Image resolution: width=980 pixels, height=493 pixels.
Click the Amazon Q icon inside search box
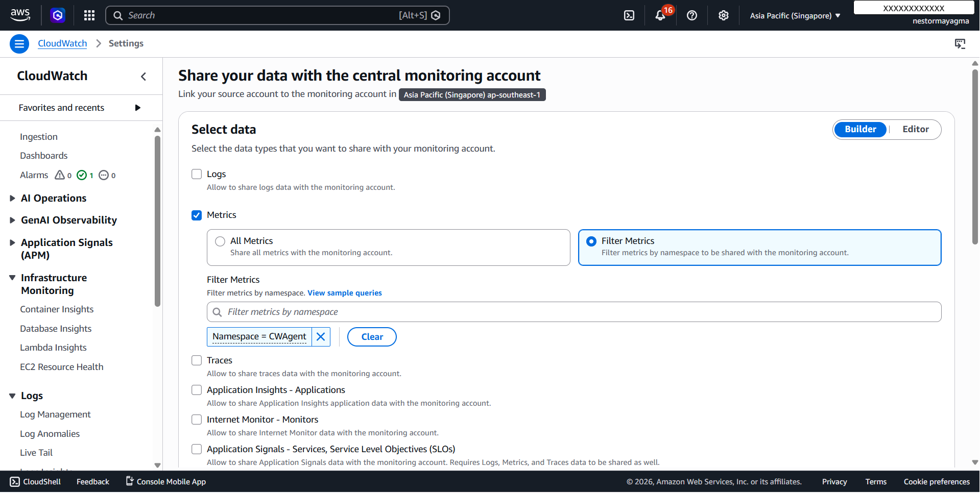(436, 15)
